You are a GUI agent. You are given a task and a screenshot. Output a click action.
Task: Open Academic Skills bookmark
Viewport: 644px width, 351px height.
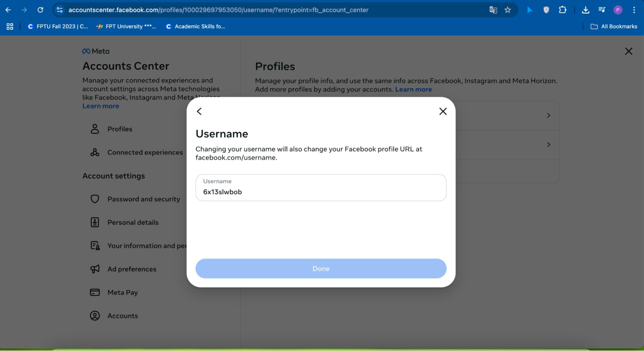pos(195,26)
